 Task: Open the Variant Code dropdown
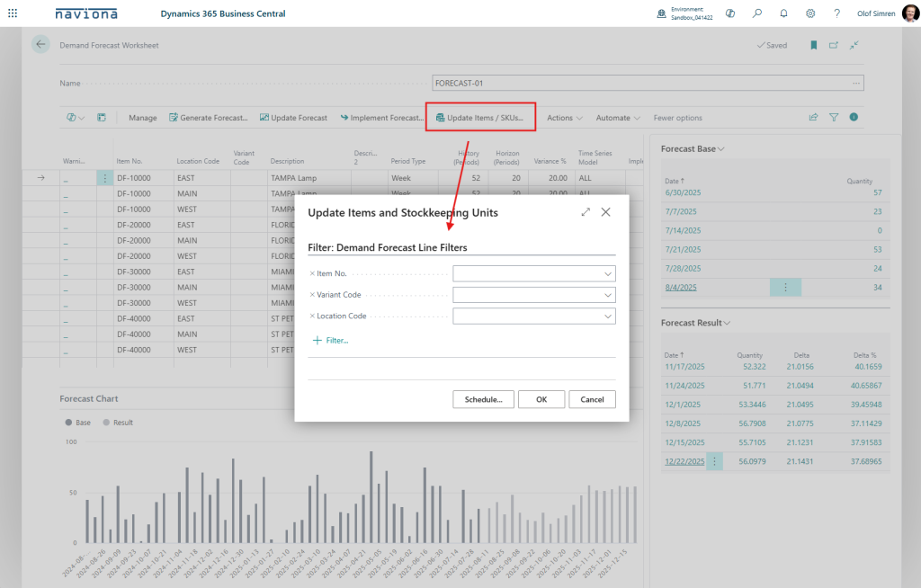(x=608, y=295)
